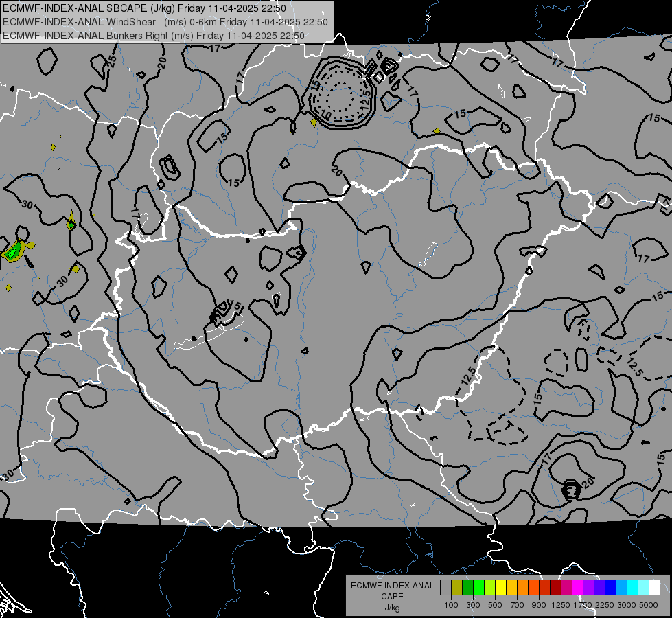Click the 10 contour label inside concentric rings
672x618 pixels.
click(326, 115)
